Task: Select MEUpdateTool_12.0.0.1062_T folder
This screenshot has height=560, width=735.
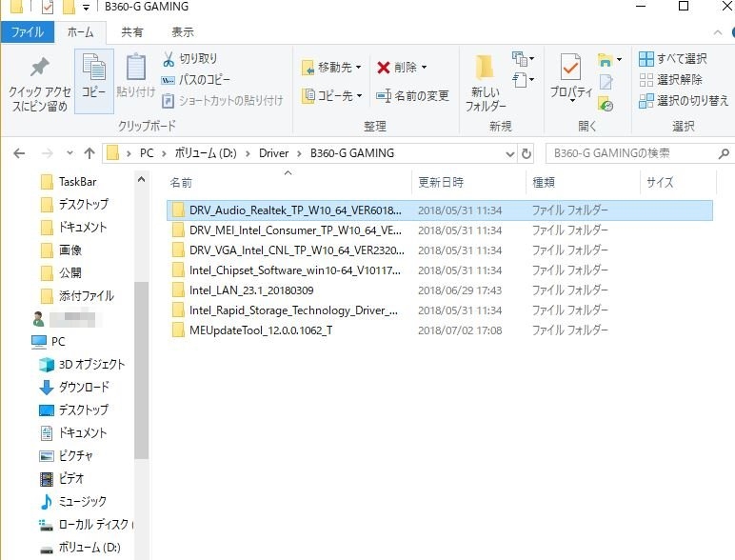Action: coord(440,330)
